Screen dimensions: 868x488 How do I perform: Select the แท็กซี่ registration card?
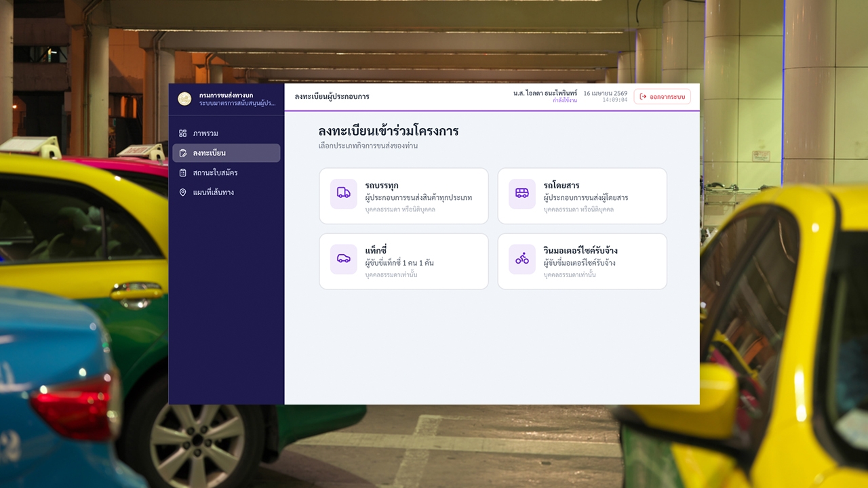click(x=403, y=262)
